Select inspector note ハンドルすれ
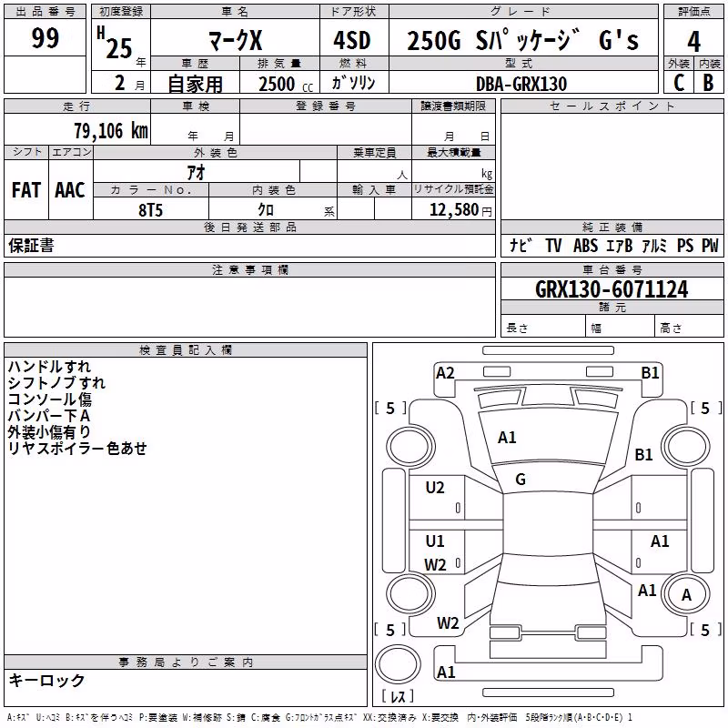Image resolution: width=728 pixels, height=728 pixels. (49, 367)
